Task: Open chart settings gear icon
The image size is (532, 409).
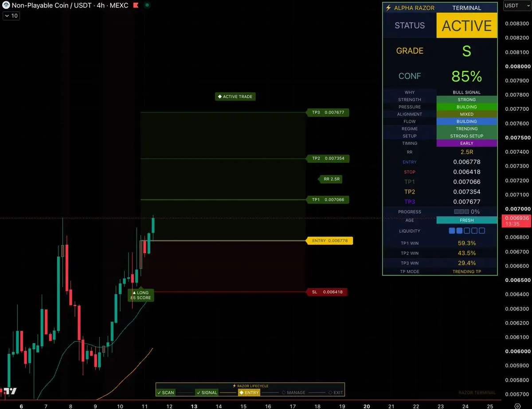Action: click(517, 405)
